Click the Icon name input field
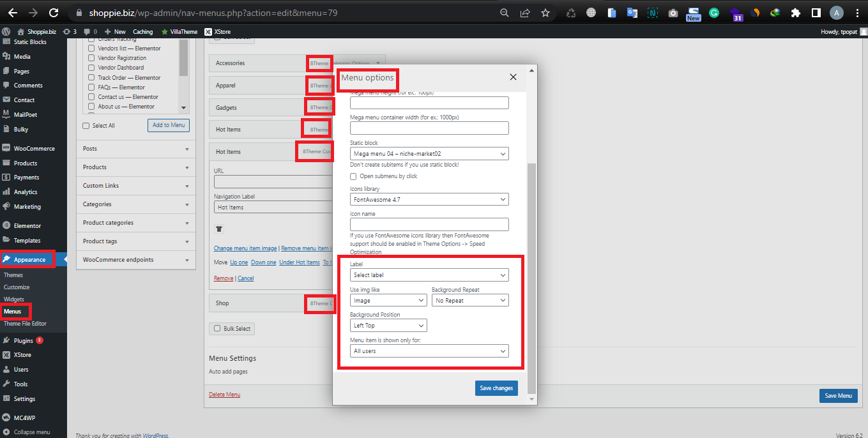 429,224
